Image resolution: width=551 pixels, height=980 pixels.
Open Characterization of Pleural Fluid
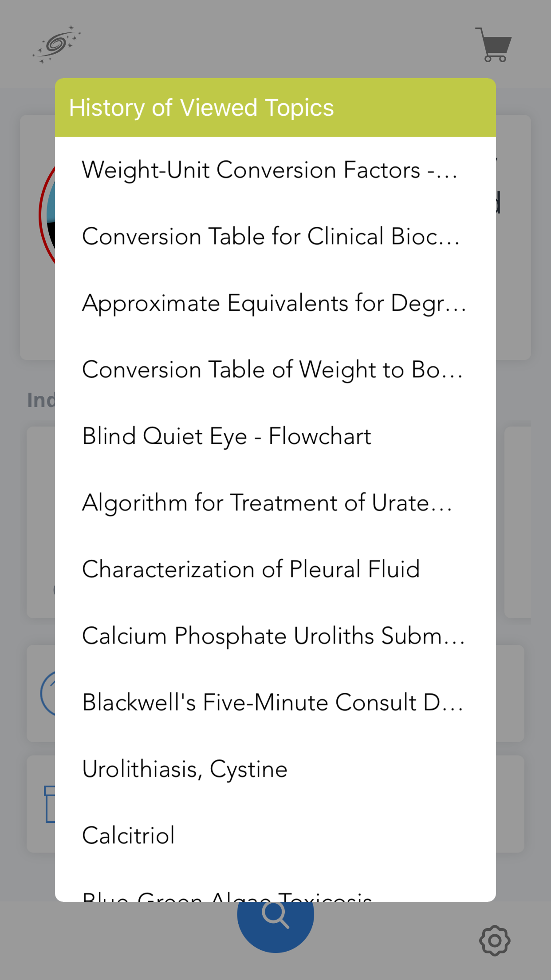[x=251, y=569]
